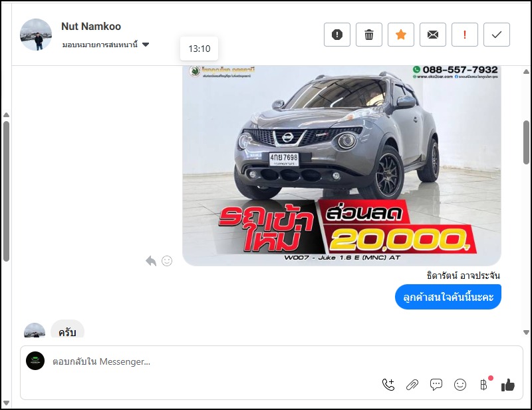Click the small customer avatar beside ครับ

[35, 331]
